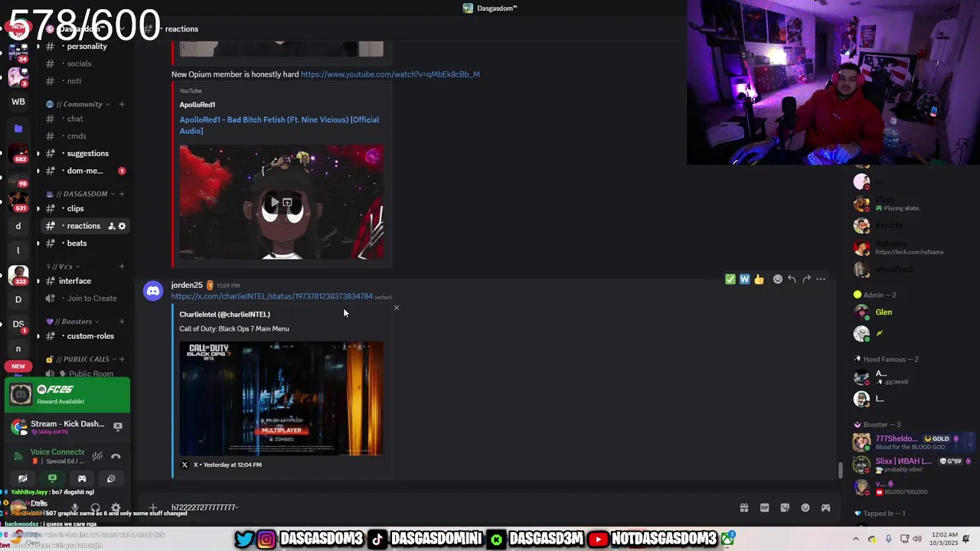
Task: Open the personality channel
Action: click(x=87, y=46)
